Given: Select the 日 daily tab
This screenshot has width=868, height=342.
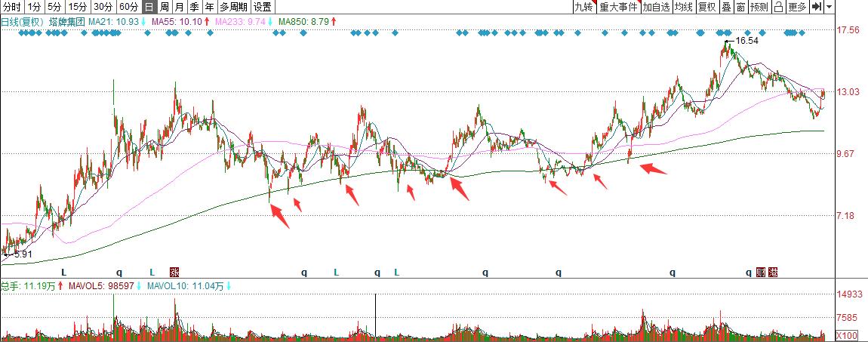Looking at the screenshot, I should tap(149, 8).
